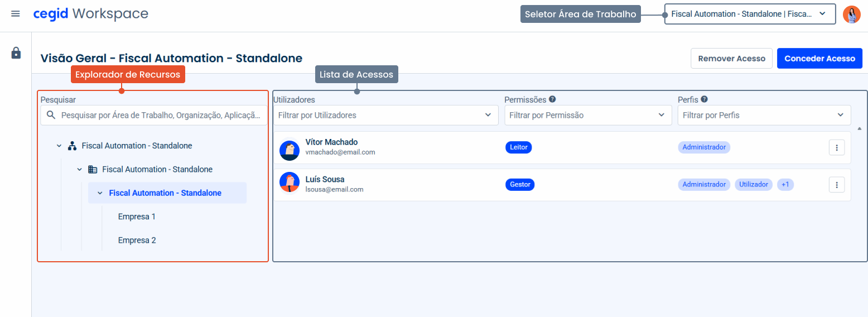Open Luís Sousa's three-dot options menu
The height and width of the screenshot is (317, 868).
coord(836,185)
